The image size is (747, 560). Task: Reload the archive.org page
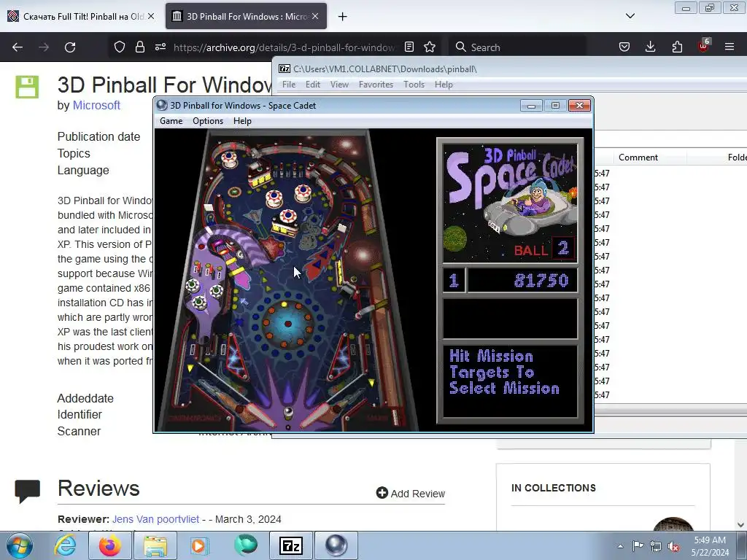coord(70,47)
